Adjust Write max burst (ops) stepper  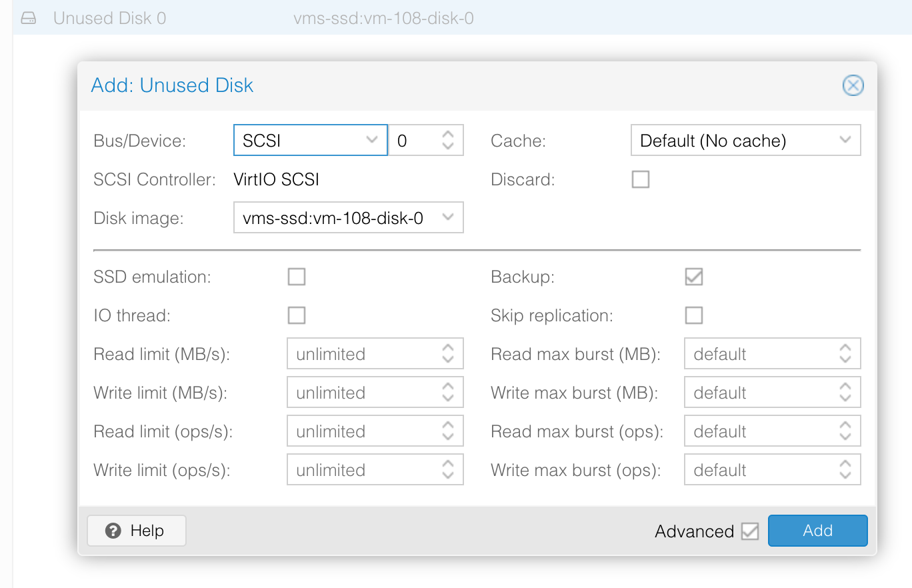(x=845, y=470)
